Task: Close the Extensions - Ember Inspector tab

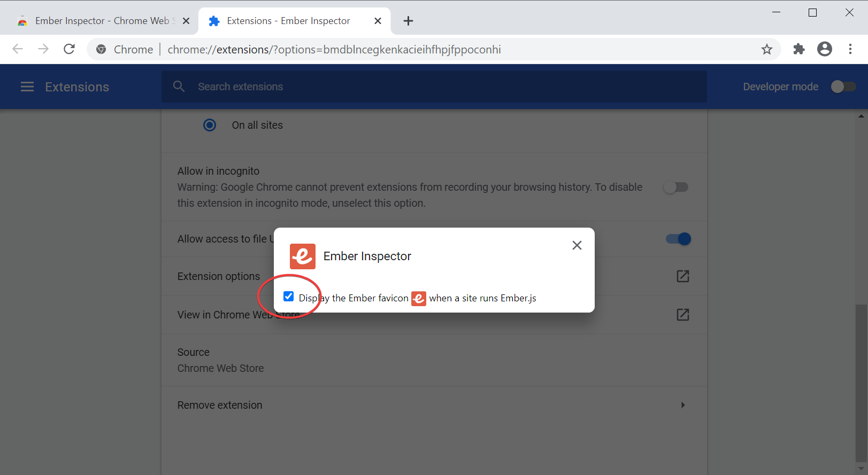Action: click(378, 21)
